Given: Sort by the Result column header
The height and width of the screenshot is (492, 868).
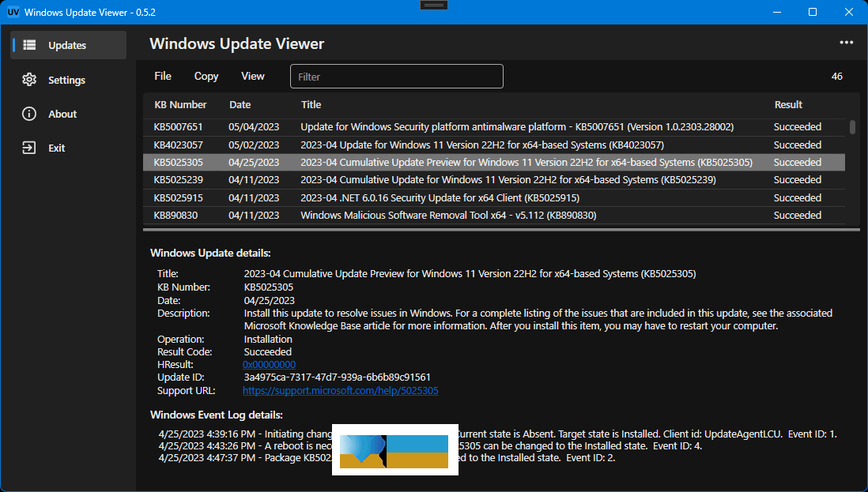Looking at the screenshot, I should [x=788, y=104].
